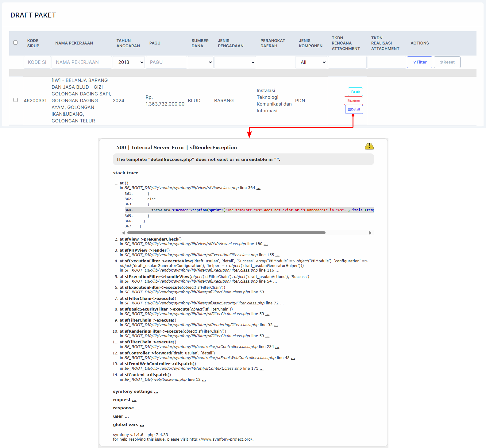Toggle the select-all checkbox in the header
Image resolution: width=486 pixels, height=448 pixels.
pyautogui.click(x=15, y=43)
